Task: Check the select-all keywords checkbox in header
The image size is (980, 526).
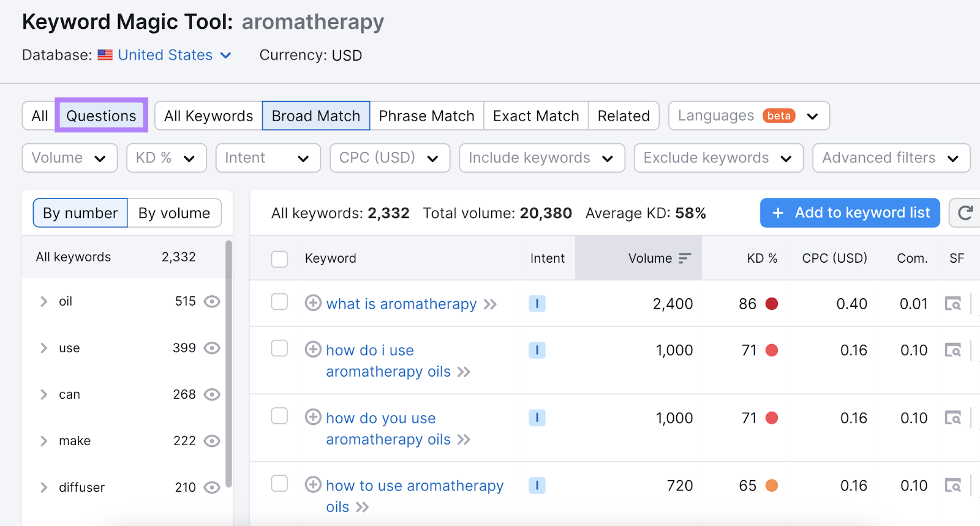Action: [279, 259]
